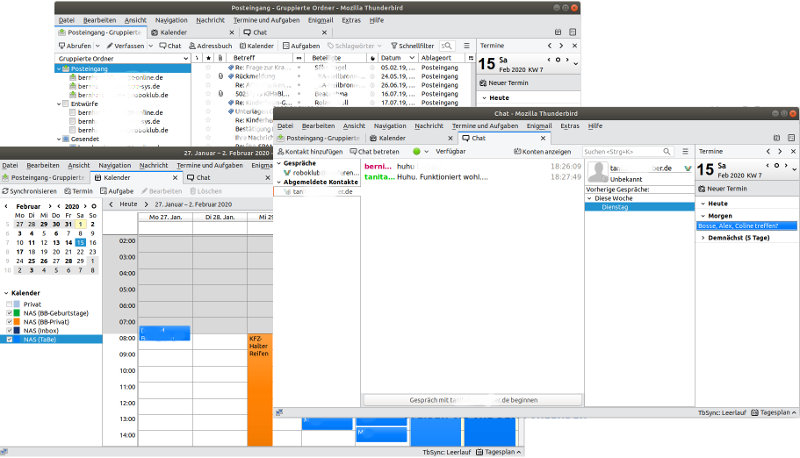Open Chat from the mail window toolbar

[x=170, y=46]
